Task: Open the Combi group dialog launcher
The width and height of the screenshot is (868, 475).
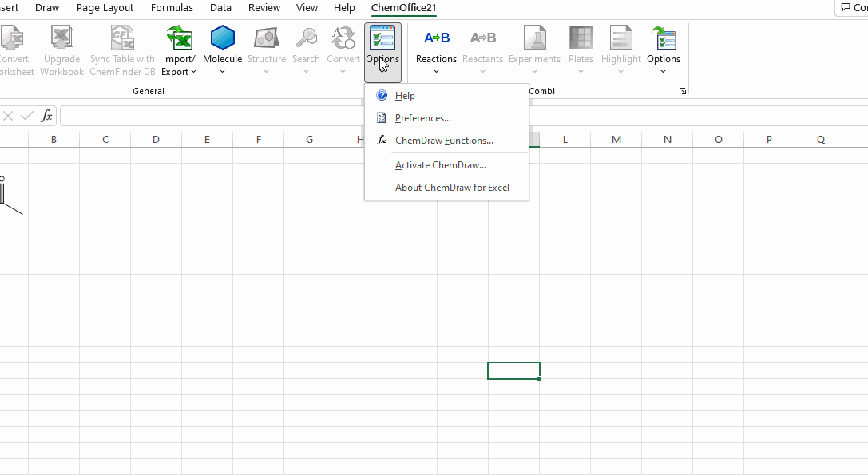Action: coord(683,91)
